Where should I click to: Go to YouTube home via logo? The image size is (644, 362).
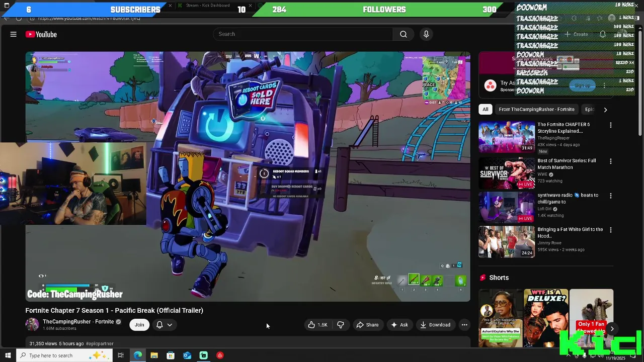(41, 34)
